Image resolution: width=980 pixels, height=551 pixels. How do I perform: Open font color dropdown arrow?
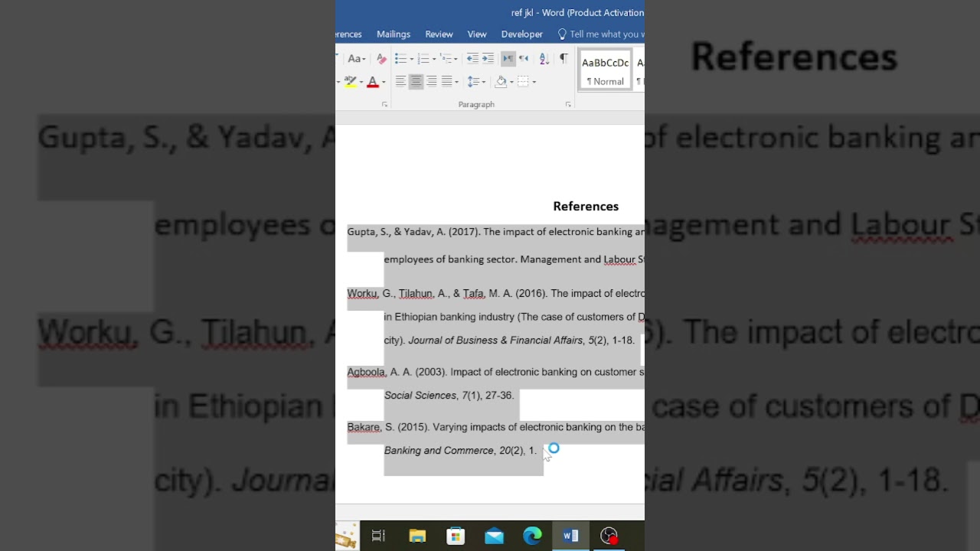click(x=384, y=81)
